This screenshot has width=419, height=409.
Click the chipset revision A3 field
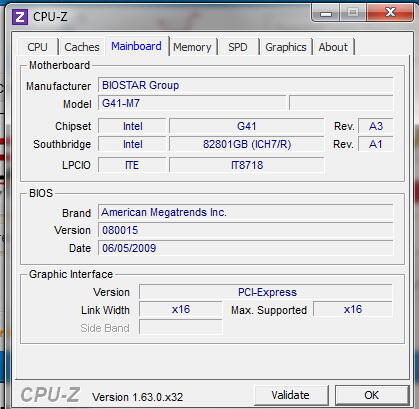click(376, 126)
